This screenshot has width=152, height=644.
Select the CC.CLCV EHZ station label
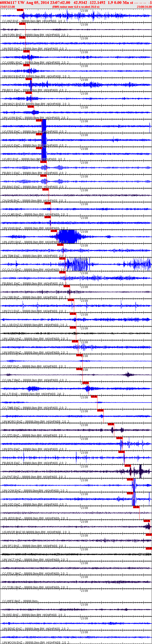(35, 270)
